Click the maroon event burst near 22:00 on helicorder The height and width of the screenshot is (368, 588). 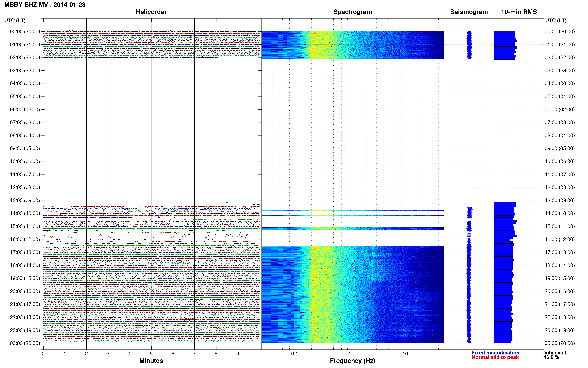click(x=187, y=319)
